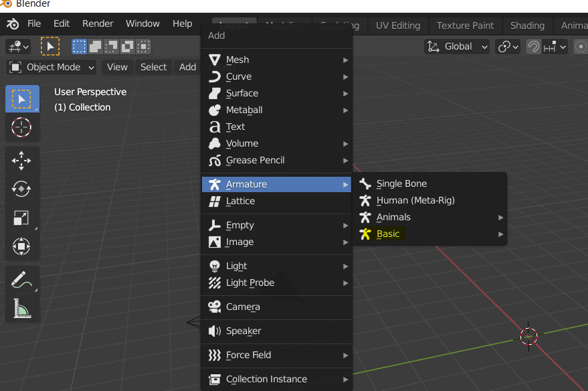
Task: Select the Select Box tool in left toolbar
Action: [x=22, y=99]
